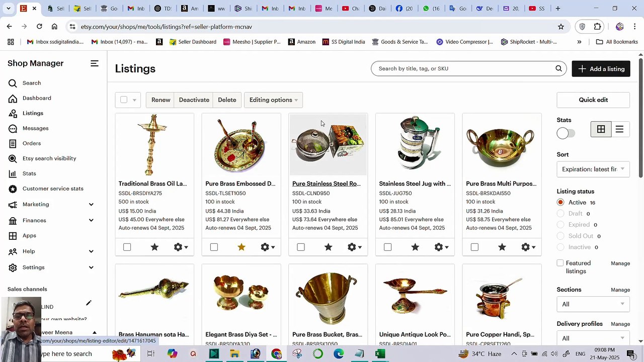The width and height of the screenshot is (644, 362).
Task: Open a new browser tab
Action: [x=557, y=8]
